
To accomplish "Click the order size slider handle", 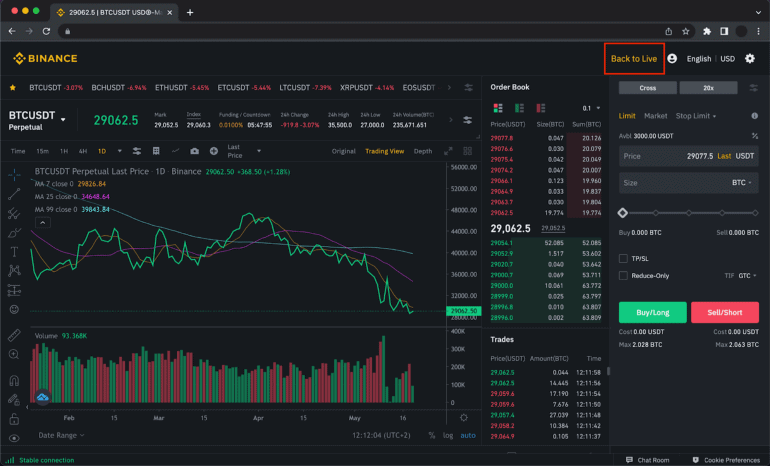I will [623, 213].
